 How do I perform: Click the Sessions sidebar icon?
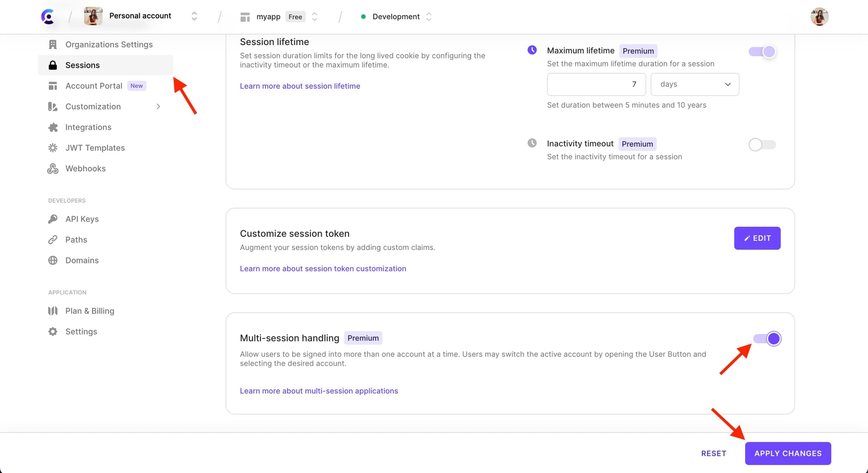point(53,65)
